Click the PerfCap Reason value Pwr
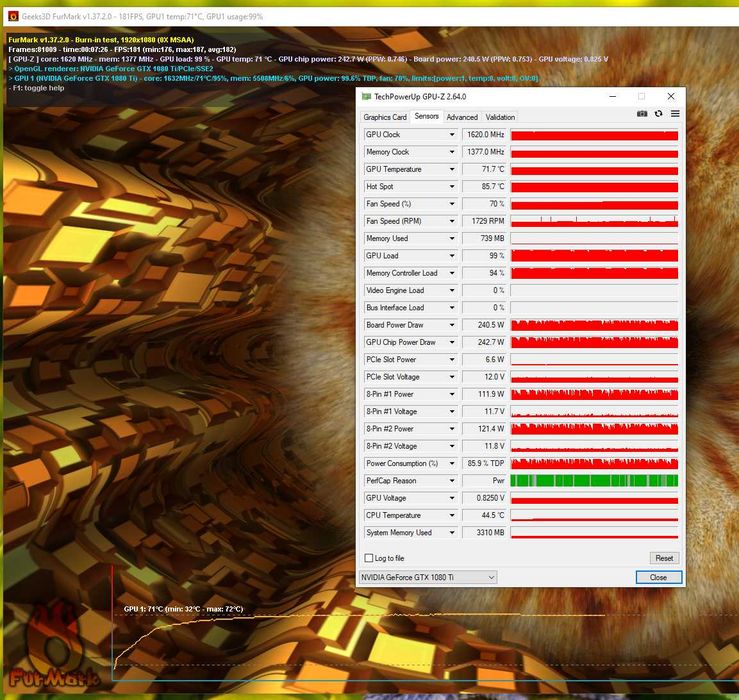Viewport: 739px width, 700px height. pyautogui.click(x=484, y=481)
